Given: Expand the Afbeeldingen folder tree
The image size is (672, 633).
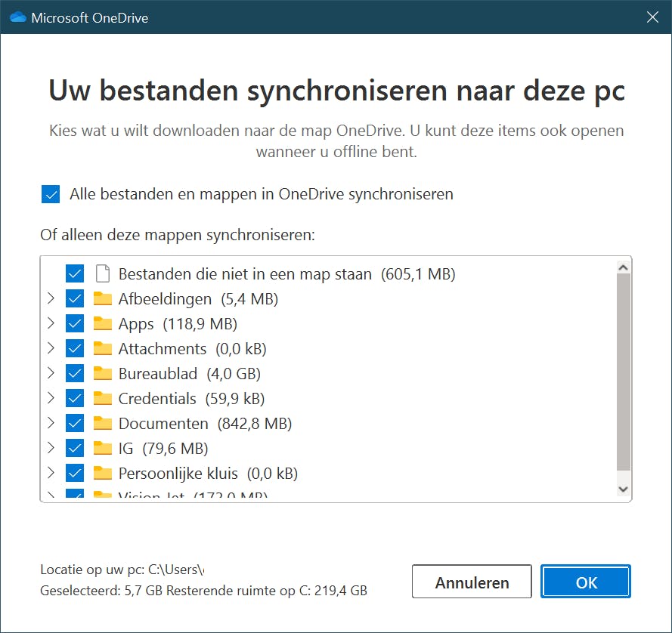Looking at the screenshot, I should pos(51,299).
